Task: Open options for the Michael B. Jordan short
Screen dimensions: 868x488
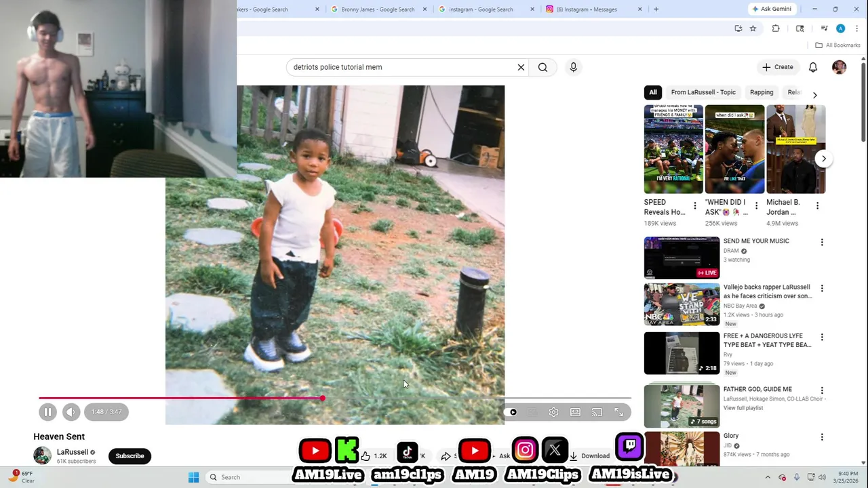Action: 817,206
